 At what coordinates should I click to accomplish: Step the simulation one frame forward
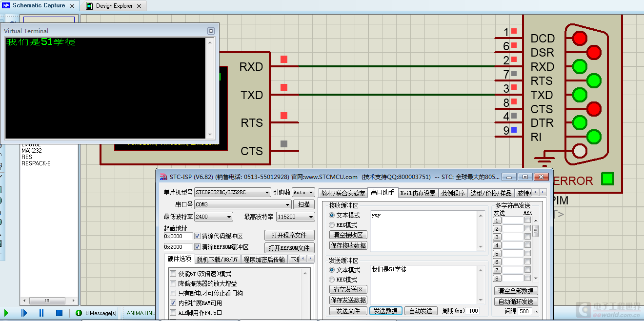[x=24, y=313]
